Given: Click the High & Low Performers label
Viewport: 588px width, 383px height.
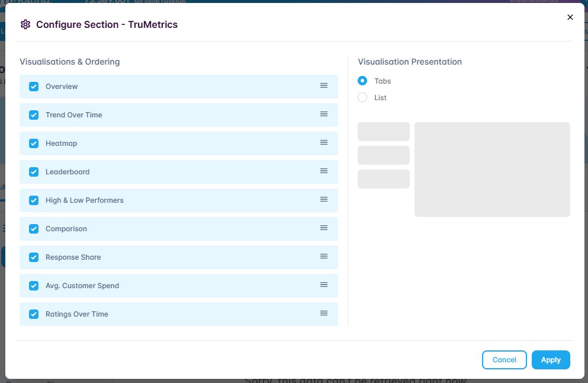Looking at the screenshot, I should click(84, 200).
